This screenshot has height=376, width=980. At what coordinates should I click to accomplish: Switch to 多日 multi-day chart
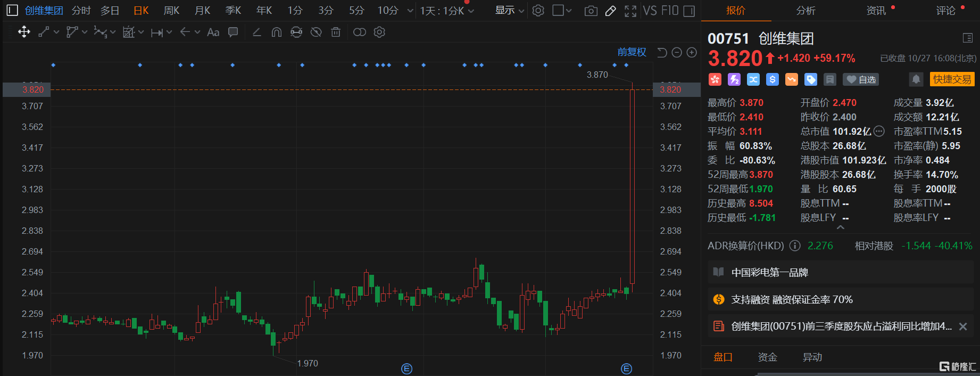pyautogui.click(x=110, y=11)
